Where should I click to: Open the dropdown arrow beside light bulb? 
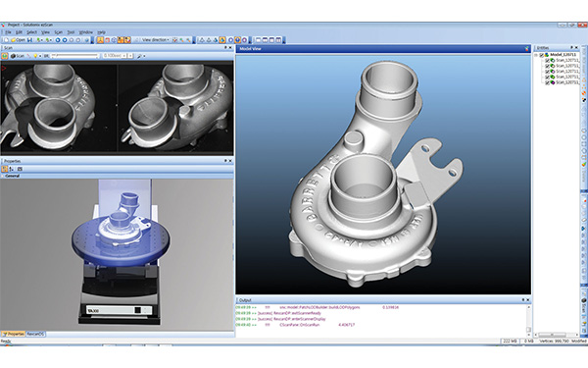pyautogui.click(x=40, y=56)
